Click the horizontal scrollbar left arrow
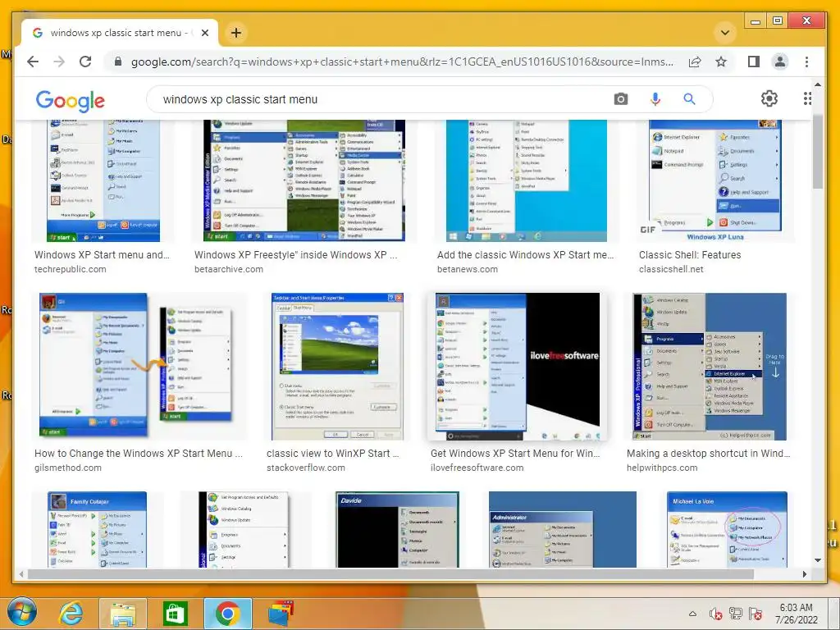Image resolution: width=840 pixels, height=630 pixels. [x=21, y=574]
